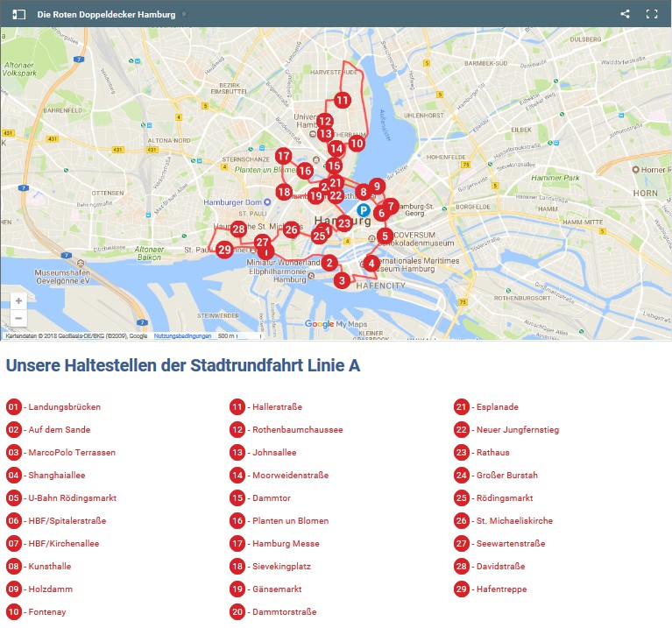
Task: Click 13 - Johnsallee entry
Action: tap(263, 452)
